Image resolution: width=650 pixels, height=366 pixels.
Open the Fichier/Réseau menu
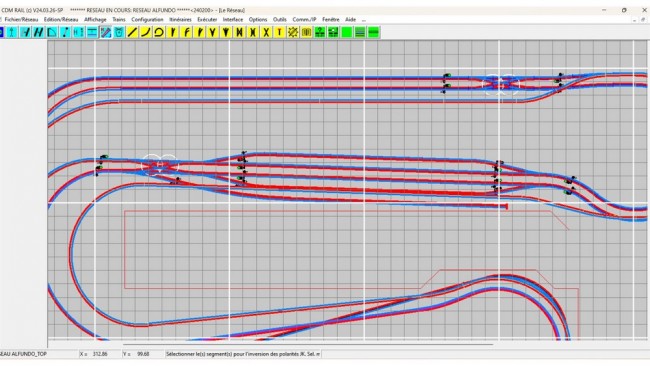(21, 19)
